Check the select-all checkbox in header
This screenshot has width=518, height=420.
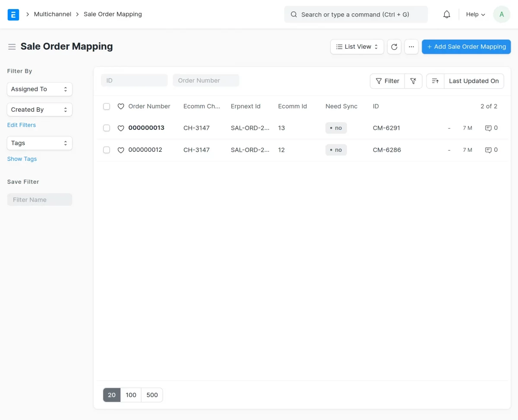pos(107,107)
